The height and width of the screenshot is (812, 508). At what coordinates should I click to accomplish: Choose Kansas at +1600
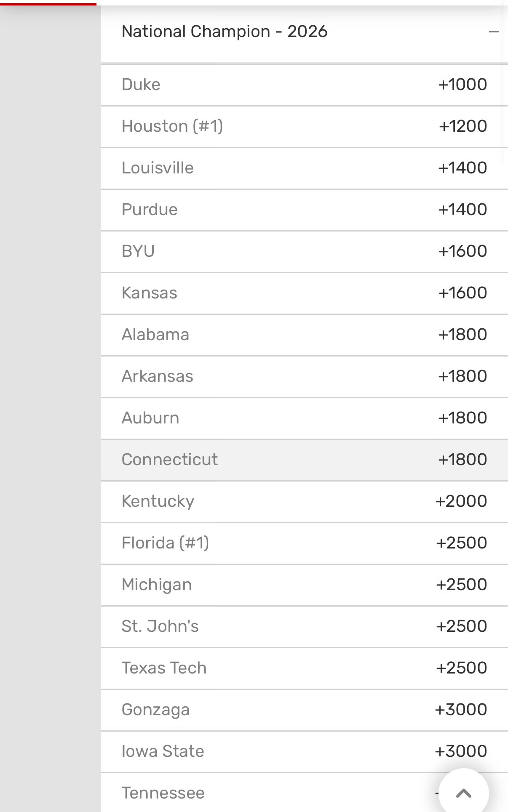pos(305,293)
